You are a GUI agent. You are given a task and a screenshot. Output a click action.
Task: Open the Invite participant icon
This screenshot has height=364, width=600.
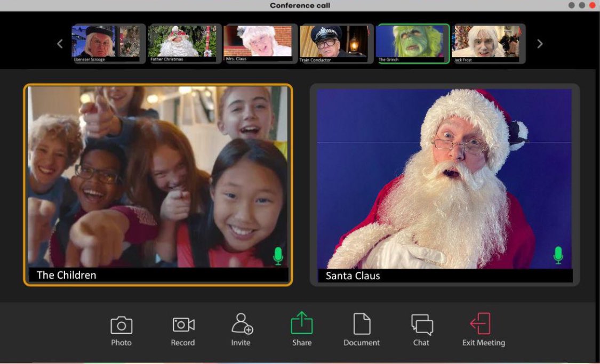click(242, 324)
